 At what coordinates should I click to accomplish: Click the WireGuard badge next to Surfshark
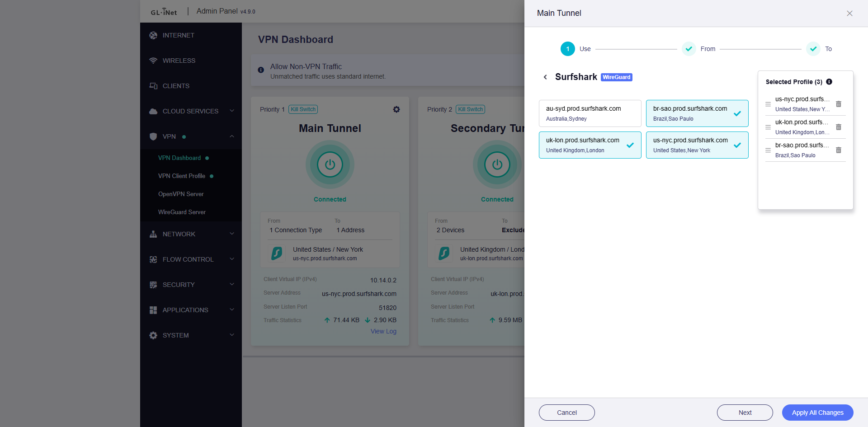[x=617, y=77]
